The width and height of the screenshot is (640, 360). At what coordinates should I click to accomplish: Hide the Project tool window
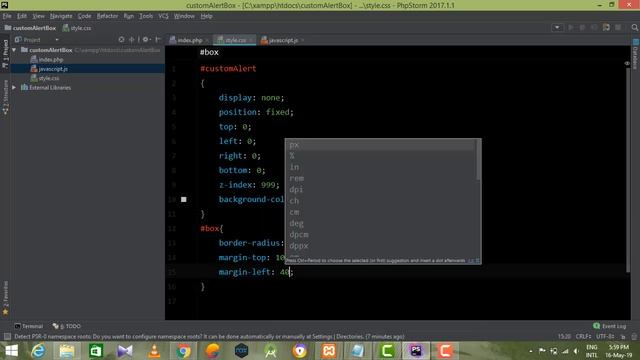point(158,40)
